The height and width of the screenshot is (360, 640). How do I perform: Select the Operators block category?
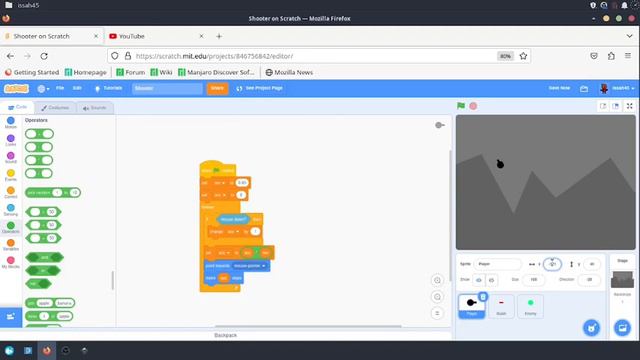(x=11, y=227)
